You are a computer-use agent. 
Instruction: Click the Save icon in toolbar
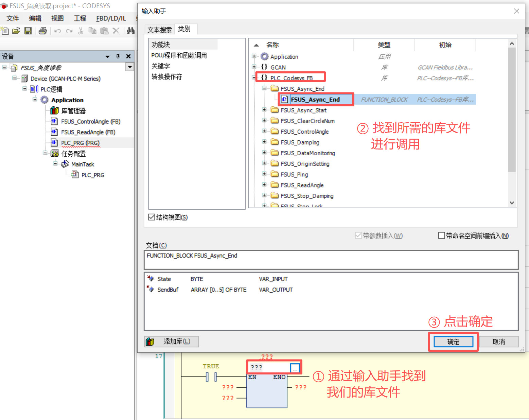click(x=28, y=31)
